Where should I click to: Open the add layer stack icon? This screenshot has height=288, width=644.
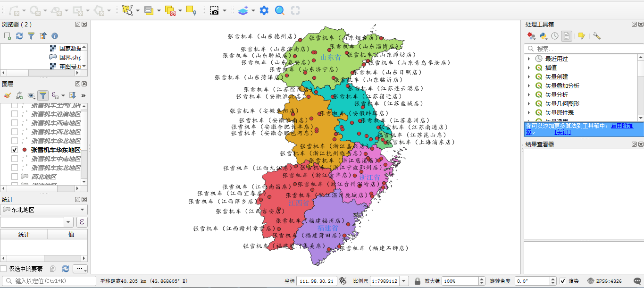click(243, 10)
